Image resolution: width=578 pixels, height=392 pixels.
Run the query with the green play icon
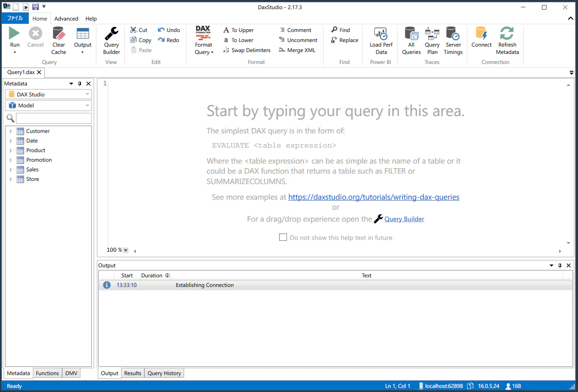15,33
